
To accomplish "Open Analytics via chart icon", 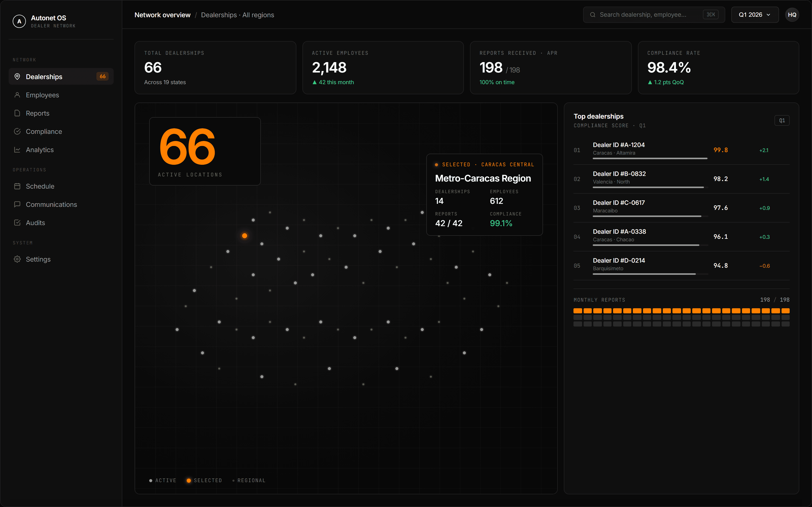I will 18,150.
